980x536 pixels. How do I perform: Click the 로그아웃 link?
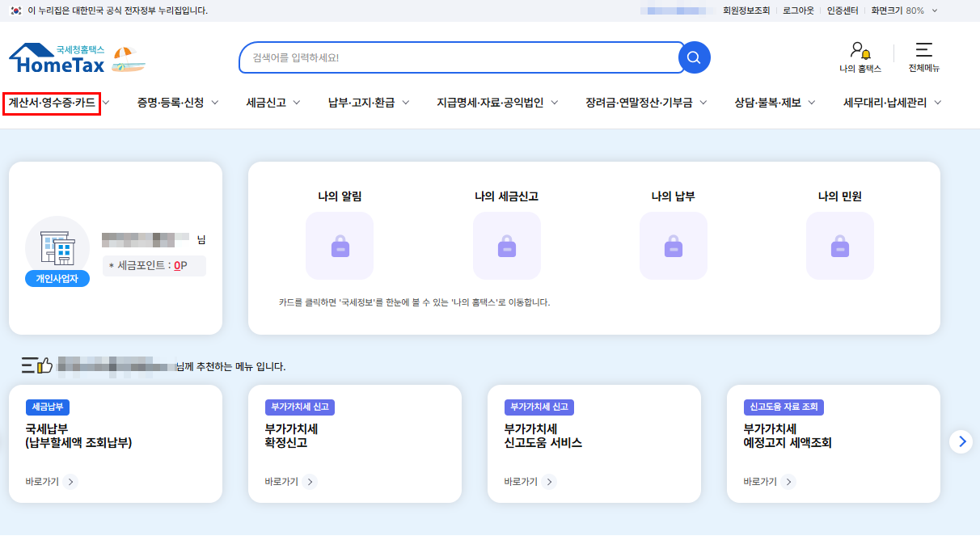tap(798, 11)
